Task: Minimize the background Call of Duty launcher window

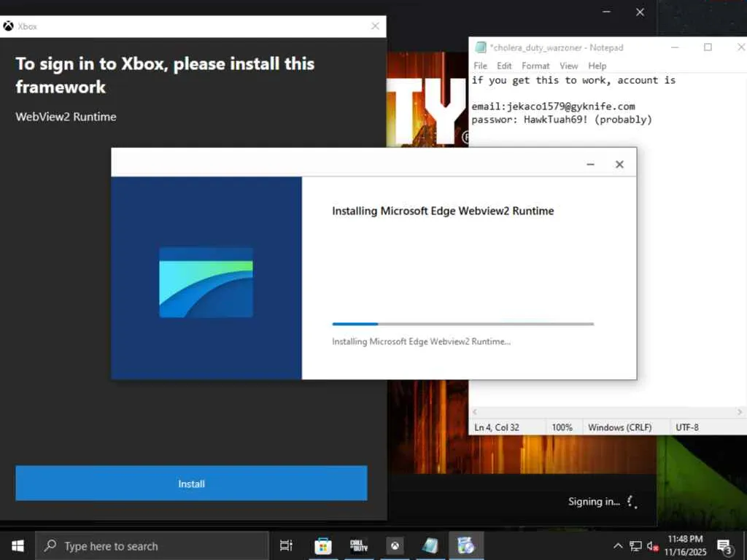Action: coord(606,12)
